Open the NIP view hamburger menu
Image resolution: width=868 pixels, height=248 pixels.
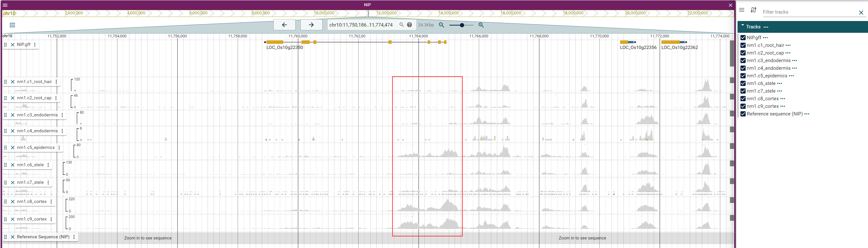[5, 5]
